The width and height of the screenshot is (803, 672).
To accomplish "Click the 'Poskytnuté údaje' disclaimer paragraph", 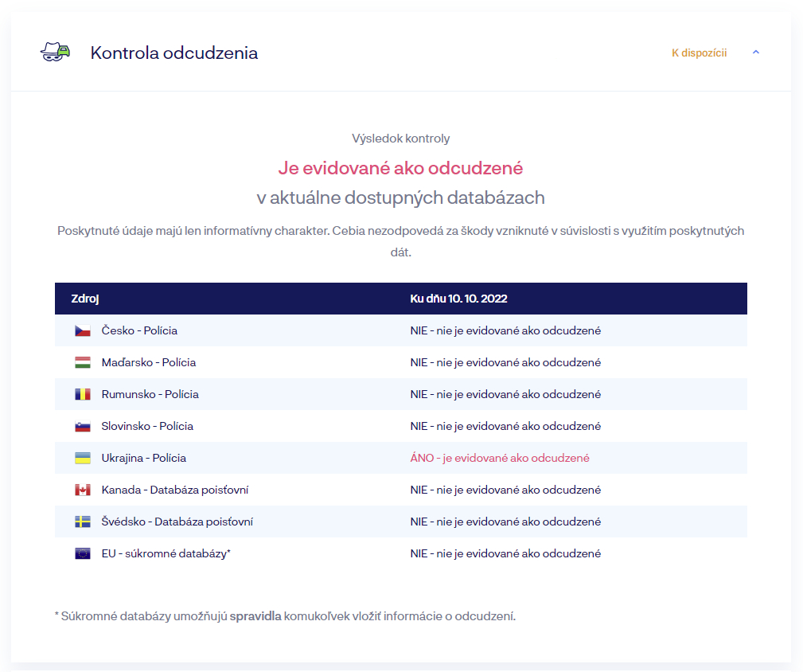I will (401, 241).
